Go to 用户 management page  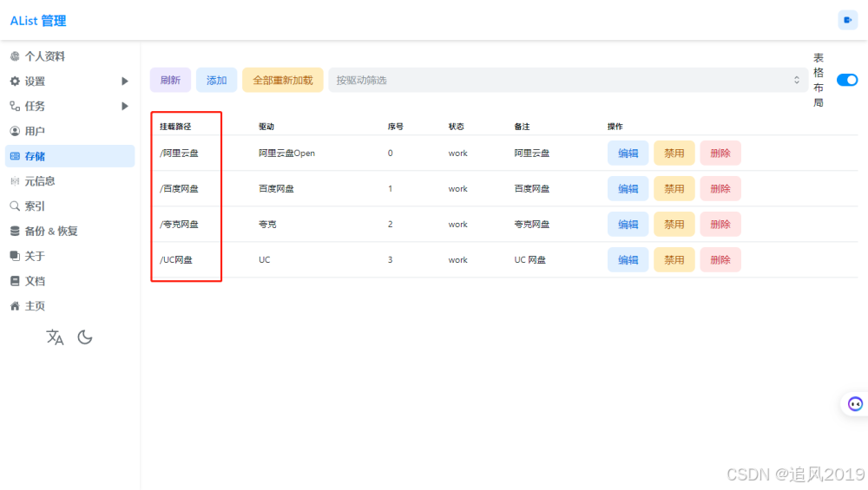point(69,131)
